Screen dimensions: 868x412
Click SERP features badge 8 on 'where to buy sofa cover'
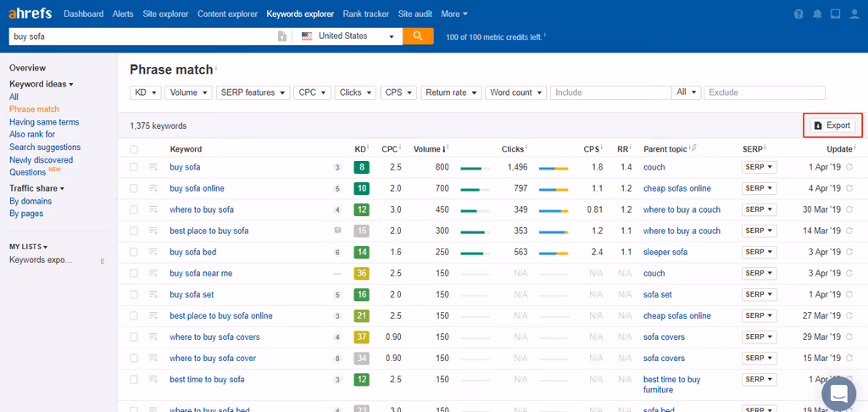(x=337, y=359)
